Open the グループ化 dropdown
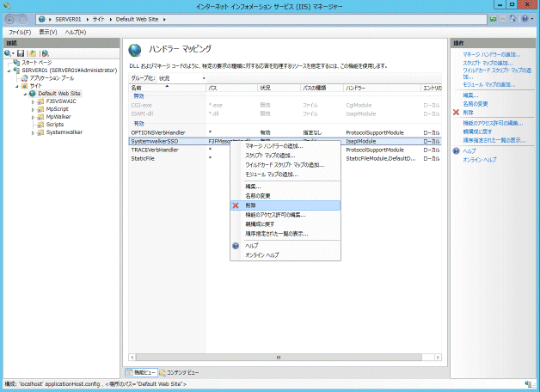 (181, 78)
